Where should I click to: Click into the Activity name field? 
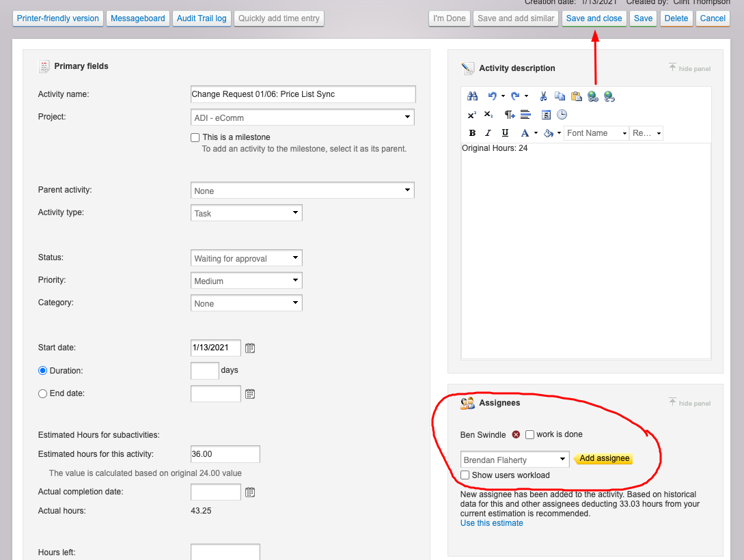(303, 94)
